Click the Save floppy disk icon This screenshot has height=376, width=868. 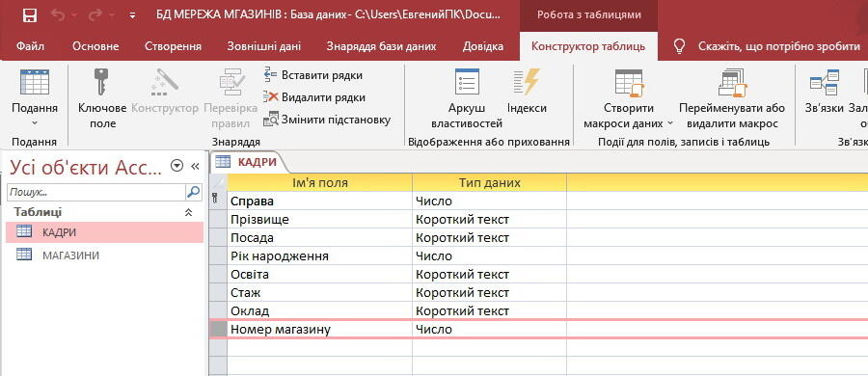tap(30, 15)
